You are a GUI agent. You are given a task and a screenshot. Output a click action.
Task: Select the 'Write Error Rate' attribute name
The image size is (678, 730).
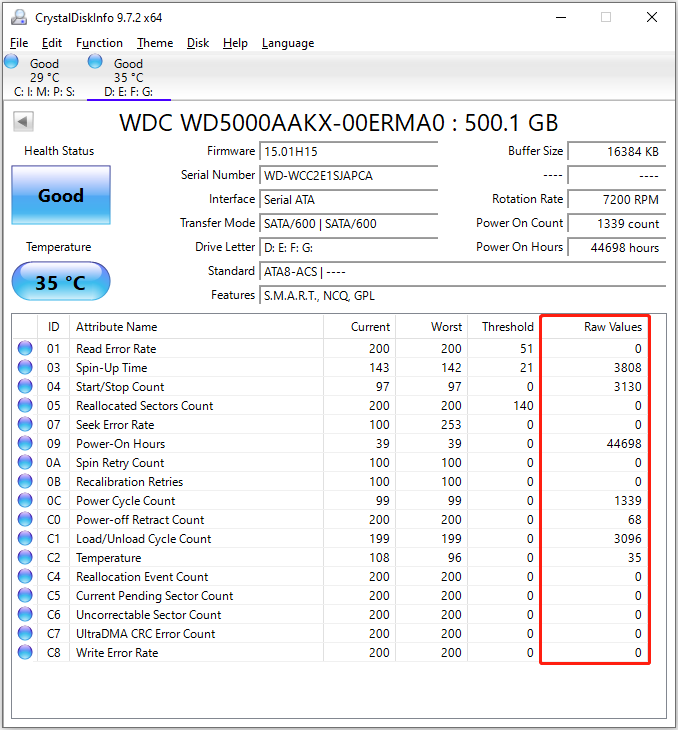[117, 653]
